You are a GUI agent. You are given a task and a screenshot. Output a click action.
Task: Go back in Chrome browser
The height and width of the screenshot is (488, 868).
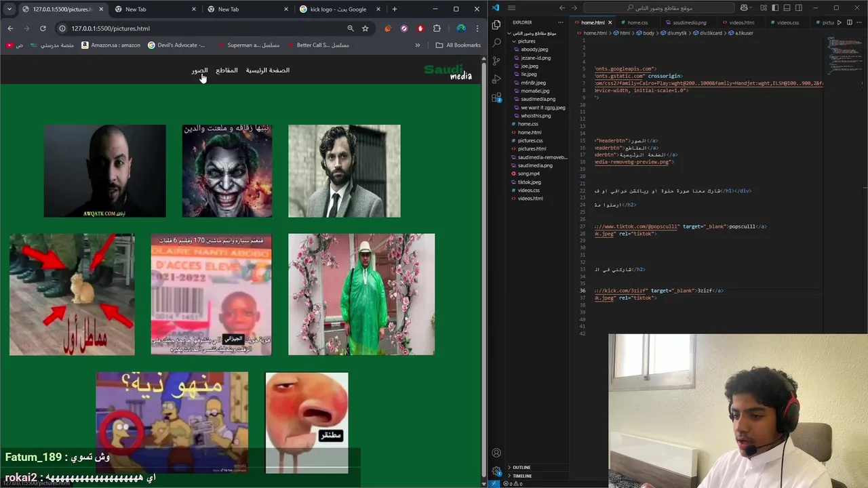point(10,28)
